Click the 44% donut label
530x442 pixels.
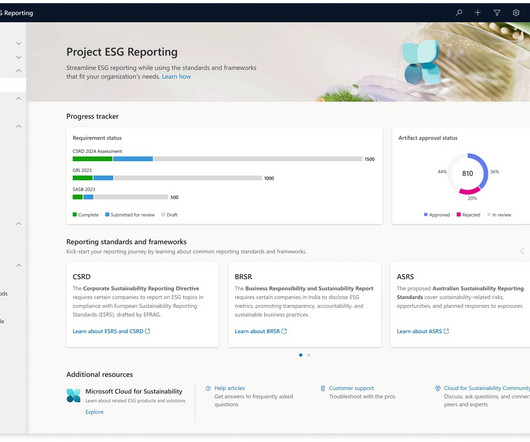[x=442, y=172]
